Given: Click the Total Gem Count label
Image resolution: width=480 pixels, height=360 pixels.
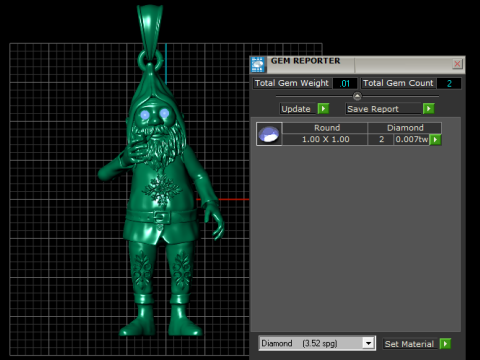Looking at the screenshot, I should [398, 83].
